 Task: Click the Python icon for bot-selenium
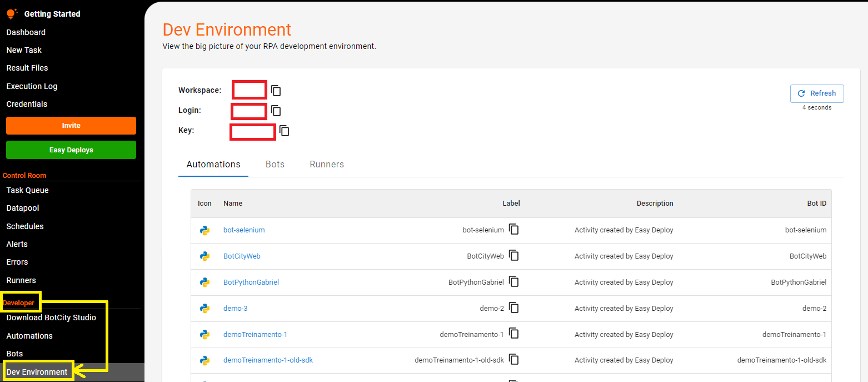(x=204, y=230)
